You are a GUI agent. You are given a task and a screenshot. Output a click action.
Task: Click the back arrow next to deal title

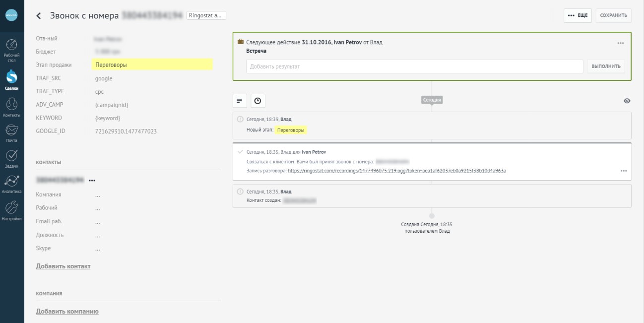[x=39, y=16]
